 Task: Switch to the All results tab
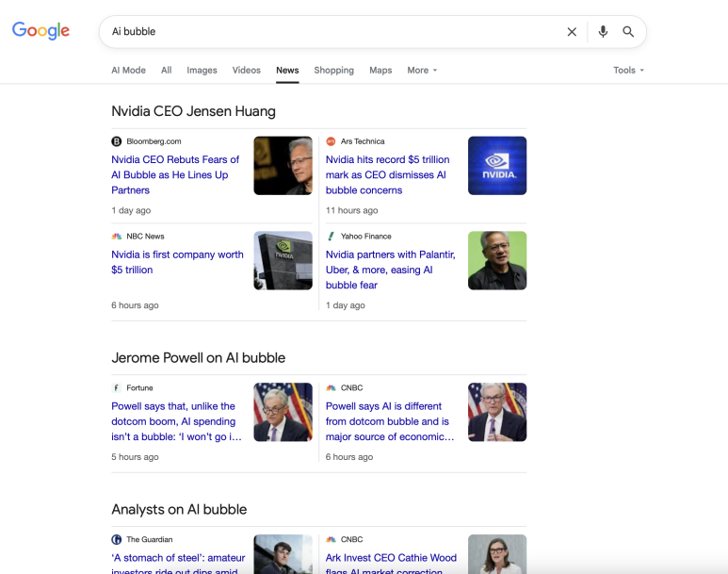[x=166, y=70]
